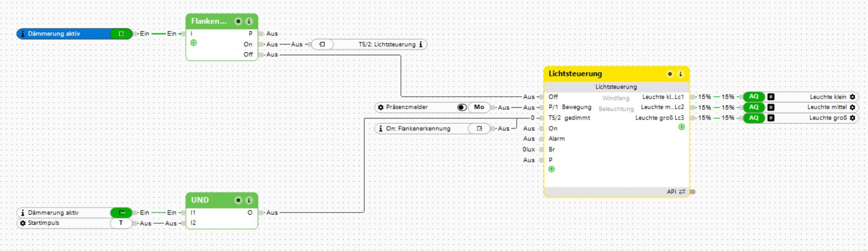The image size is (868, 251).
Task: Click the O output of UND block
Action: 250,213
